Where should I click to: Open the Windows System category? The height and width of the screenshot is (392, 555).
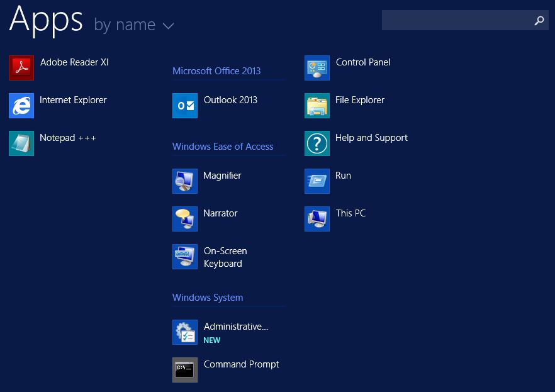[208, 298]
